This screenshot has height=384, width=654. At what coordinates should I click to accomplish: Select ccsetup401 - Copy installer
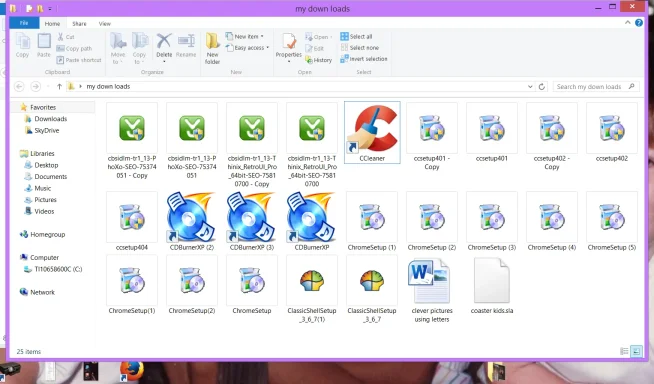tap(432, 128)
